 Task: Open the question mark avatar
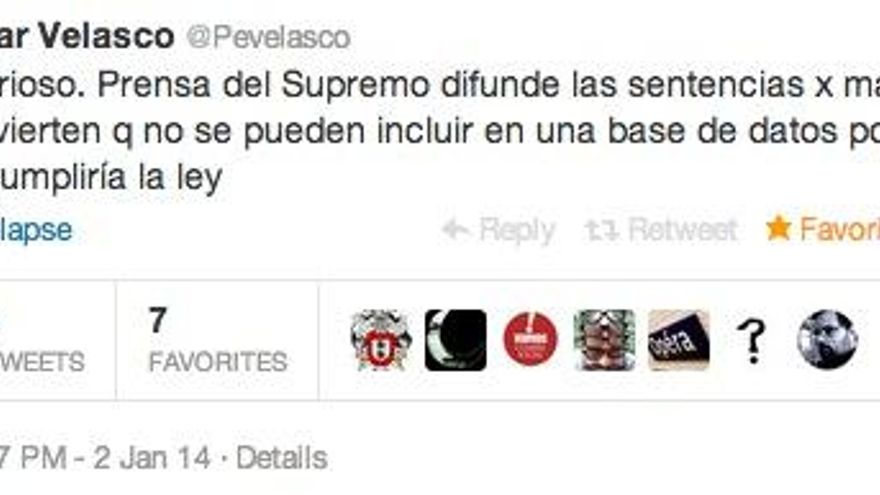(x=753, y=340)
